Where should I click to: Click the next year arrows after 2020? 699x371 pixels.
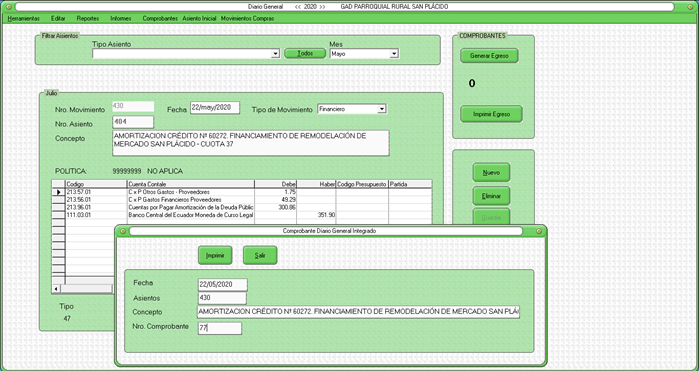coord(322,7)
